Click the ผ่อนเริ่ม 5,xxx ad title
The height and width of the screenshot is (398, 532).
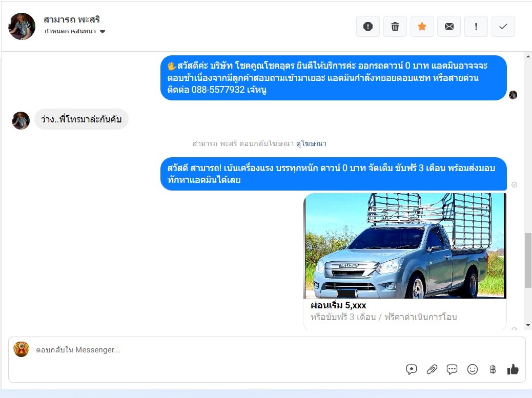(338, 305)
